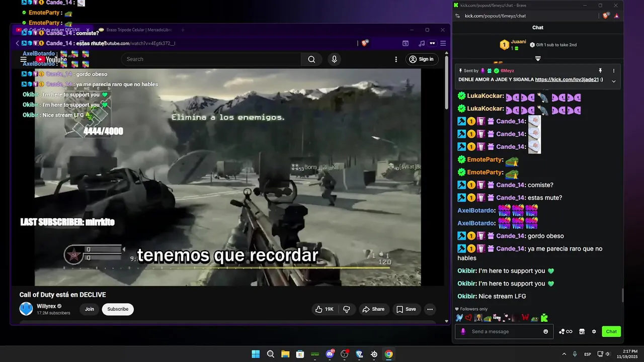Switch to Brazo Tripode Celular MercadoLibre tab
This screenshot has height=362, width=644.
click(135, 30)
